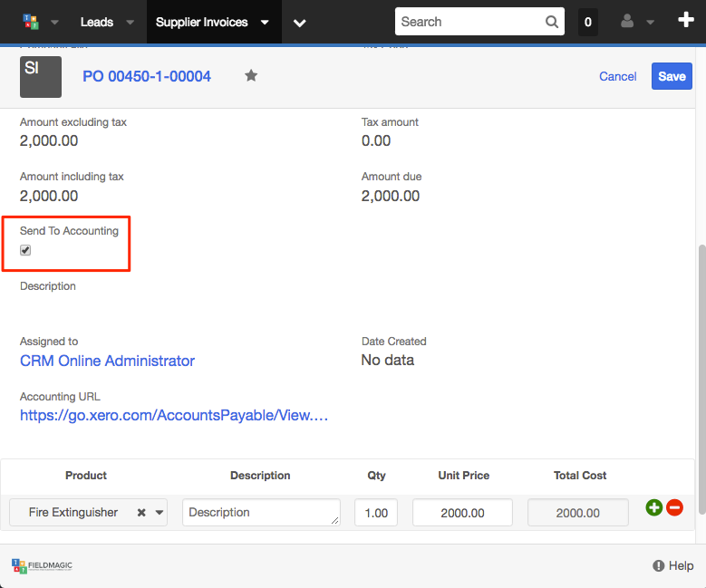Click the magnifying glass search icon
This screenshot has width=706, height=588.
pyautogui.click(x=552, y=22)
